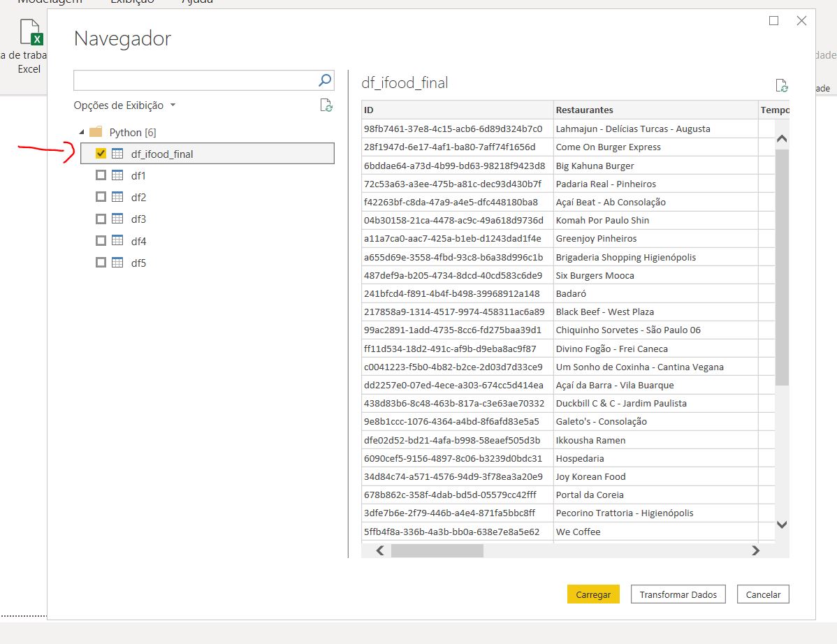Screen dimensions: 837x644
Task: Click the ID column header
Action: pyautogui.click(x=457, y=110)
